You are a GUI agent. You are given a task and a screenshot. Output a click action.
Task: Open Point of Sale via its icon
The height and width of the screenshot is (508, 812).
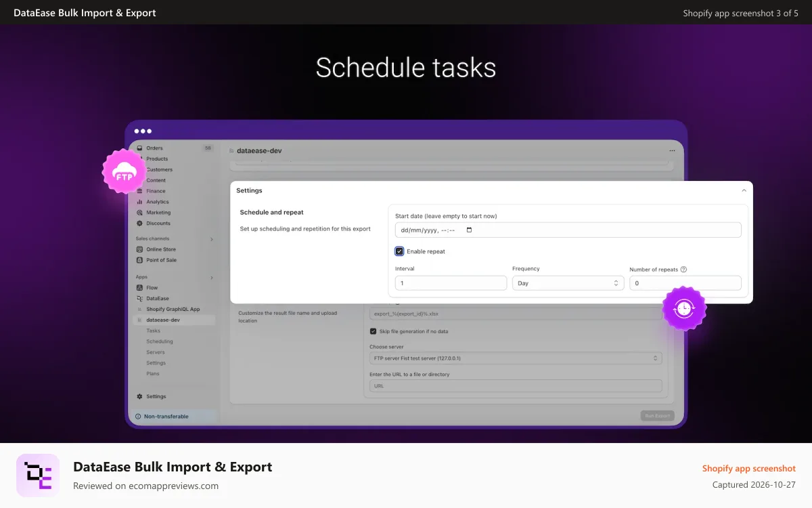(140, 260)
